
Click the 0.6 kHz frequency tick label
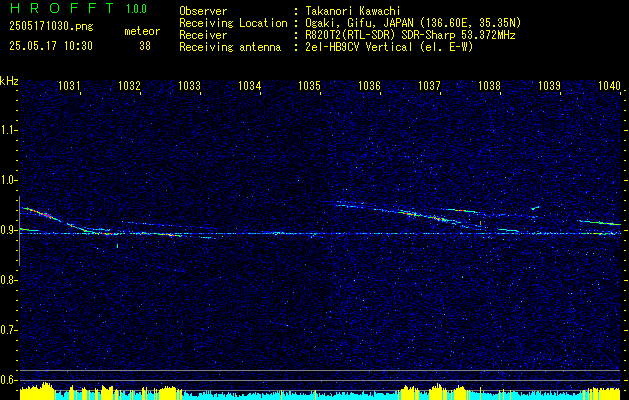(x=8, y=380)
